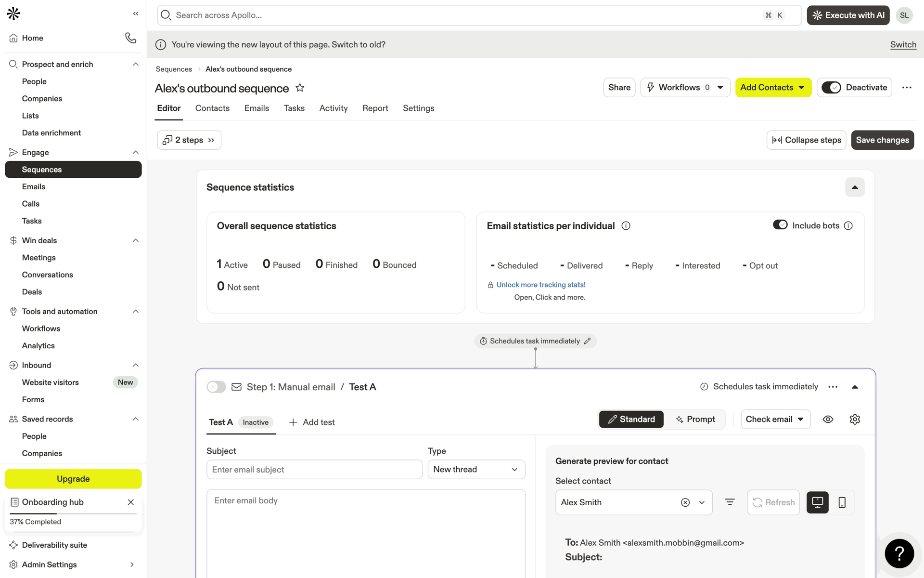This screenshot has width=924, height=578.
Task: Collapse Sequence statistics panel
Action: pyautogui.click(x=855, y=187)
